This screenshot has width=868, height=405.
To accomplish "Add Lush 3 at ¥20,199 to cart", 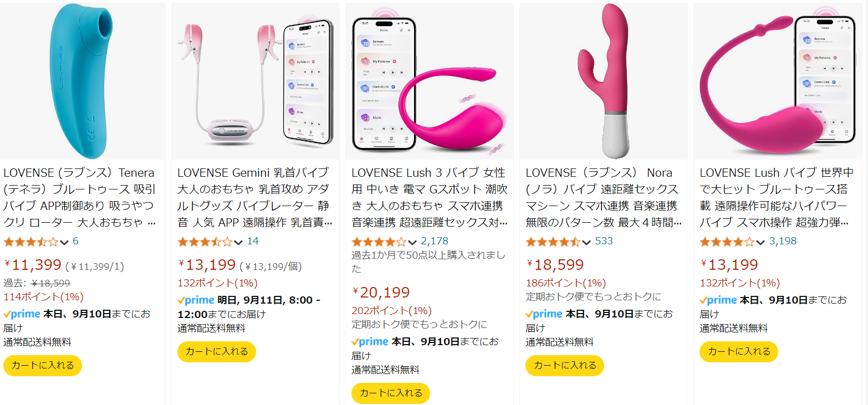I will point(391,393).
